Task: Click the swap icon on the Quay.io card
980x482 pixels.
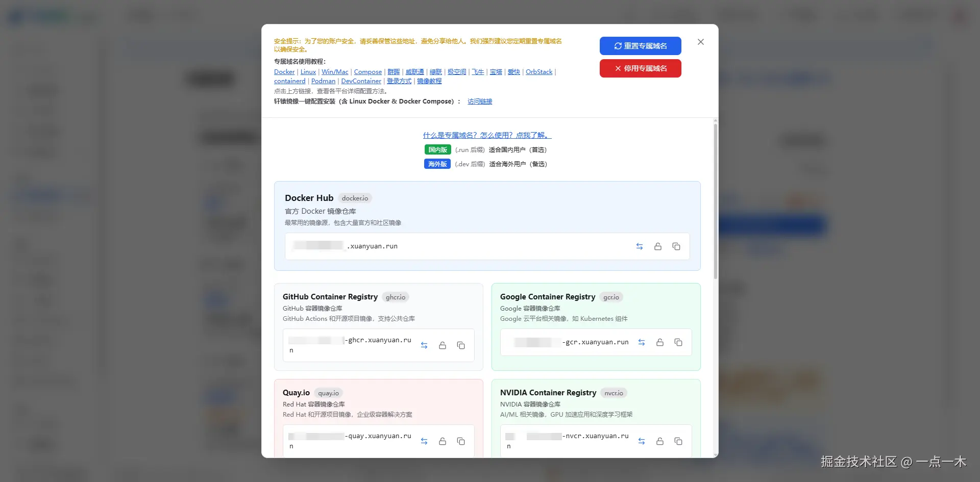Action: tap(424, 441)
